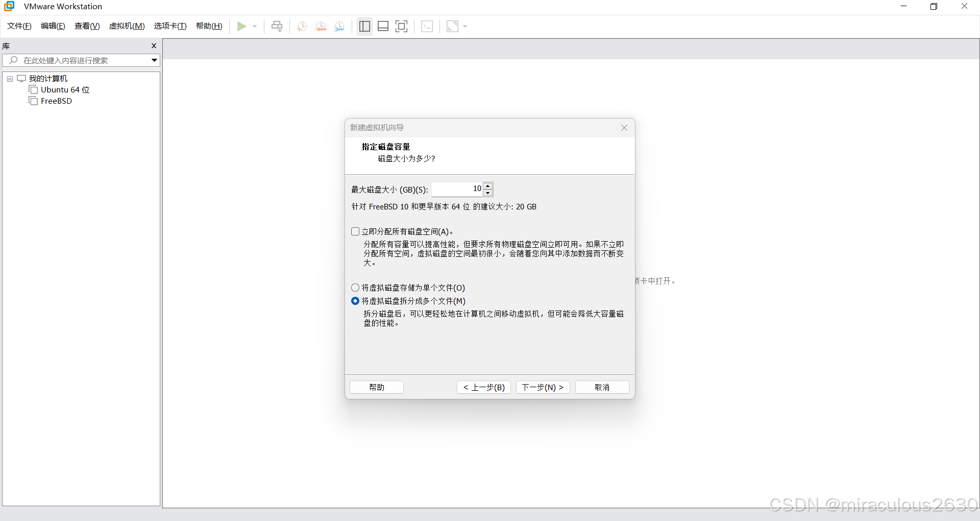Click the 取消 button
This screenshot has height=521, width=980.
click(x=602, y=387)
